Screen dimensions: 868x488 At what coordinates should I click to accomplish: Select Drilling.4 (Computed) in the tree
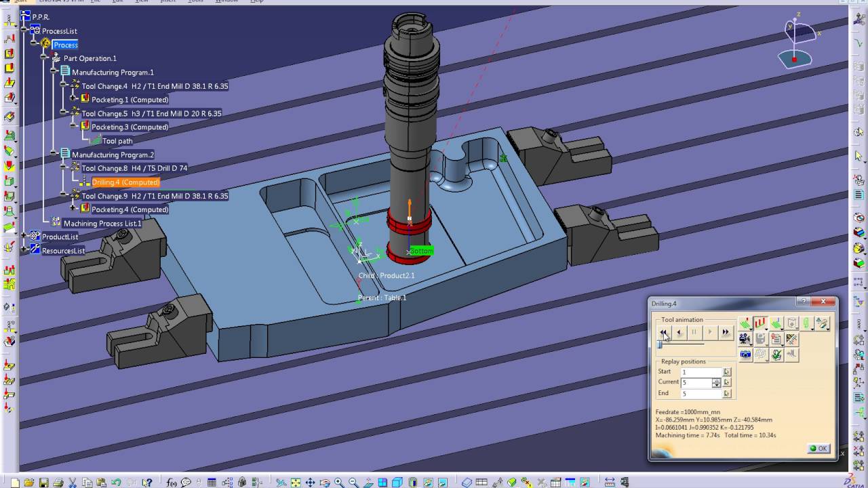pos(125,182)
